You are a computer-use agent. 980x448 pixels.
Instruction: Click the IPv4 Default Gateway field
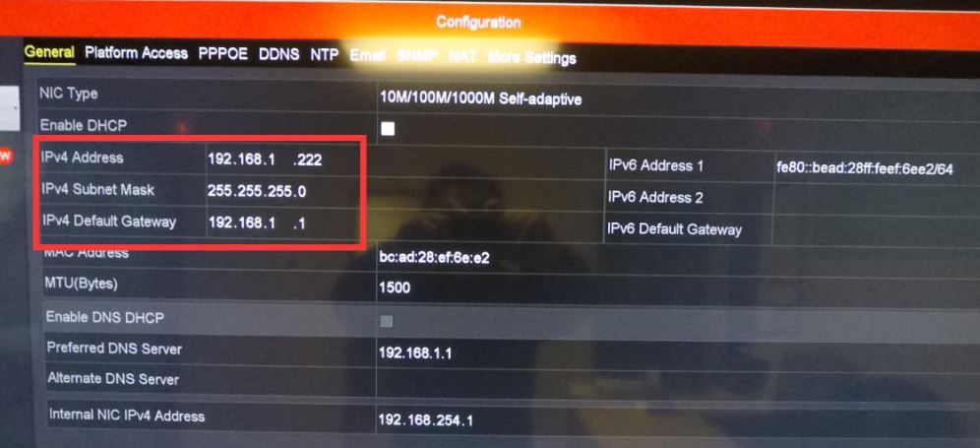click(282, 224)
